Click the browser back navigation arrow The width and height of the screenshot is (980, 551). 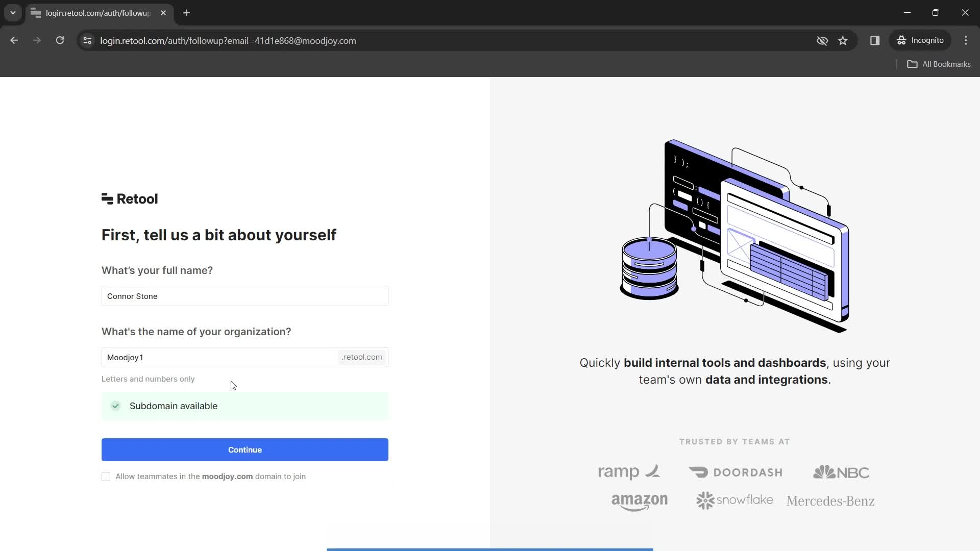[x=14, y=40]
